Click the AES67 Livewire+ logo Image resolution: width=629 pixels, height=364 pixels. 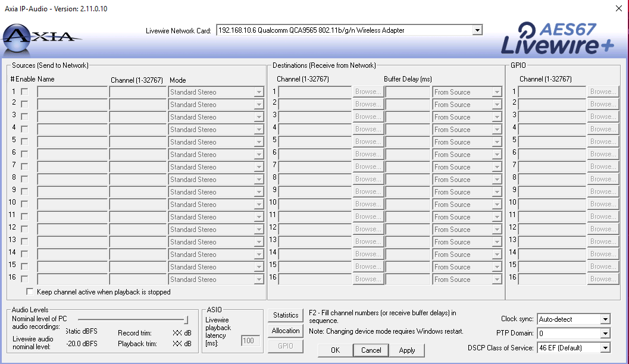558,38
